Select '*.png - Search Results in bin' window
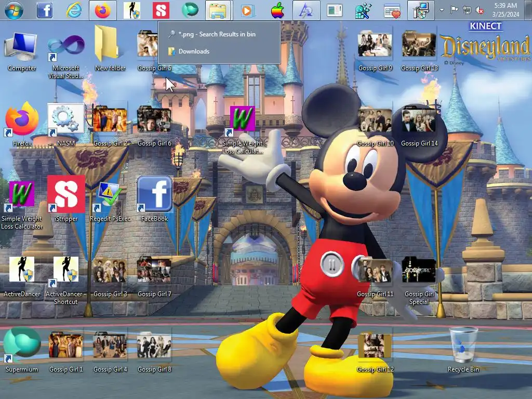This screenshot has height=399, width=532. 219,34
